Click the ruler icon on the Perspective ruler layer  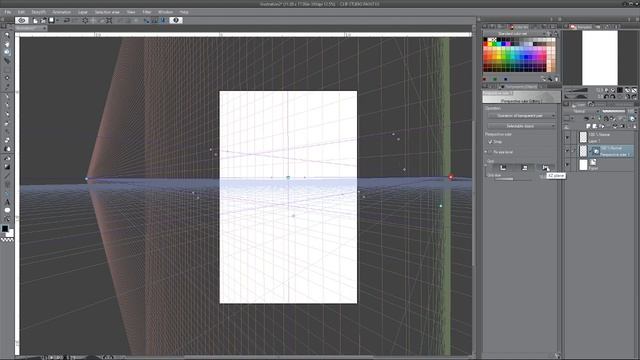tap(596, 151)
